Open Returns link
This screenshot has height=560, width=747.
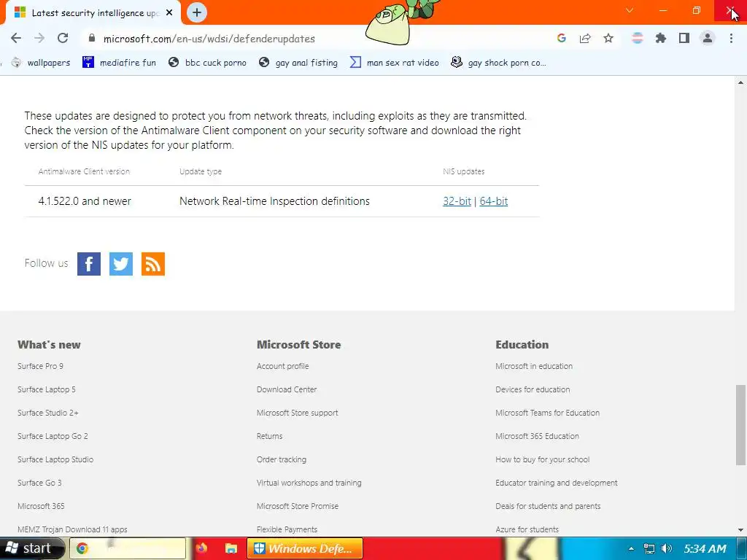(x=270, y=436)
